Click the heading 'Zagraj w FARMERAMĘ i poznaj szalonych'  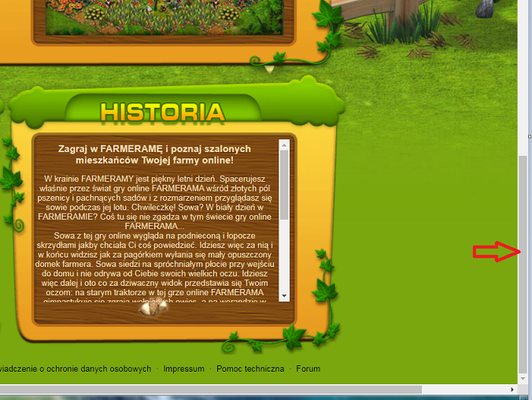point(154,149)
